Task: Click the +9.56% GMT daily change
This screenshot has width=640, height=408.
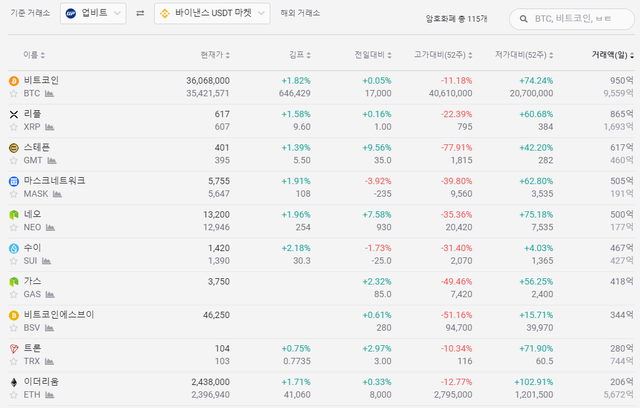Action: (x=377, y=148)
